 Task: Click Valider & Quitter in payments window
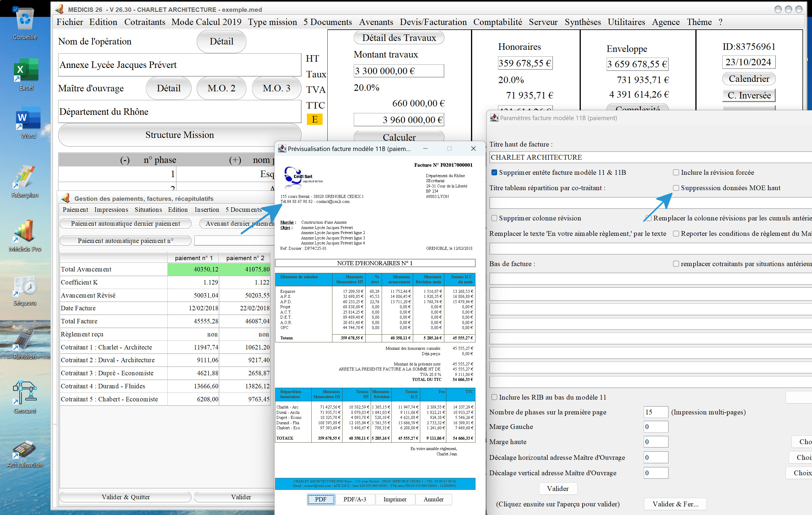126,497
